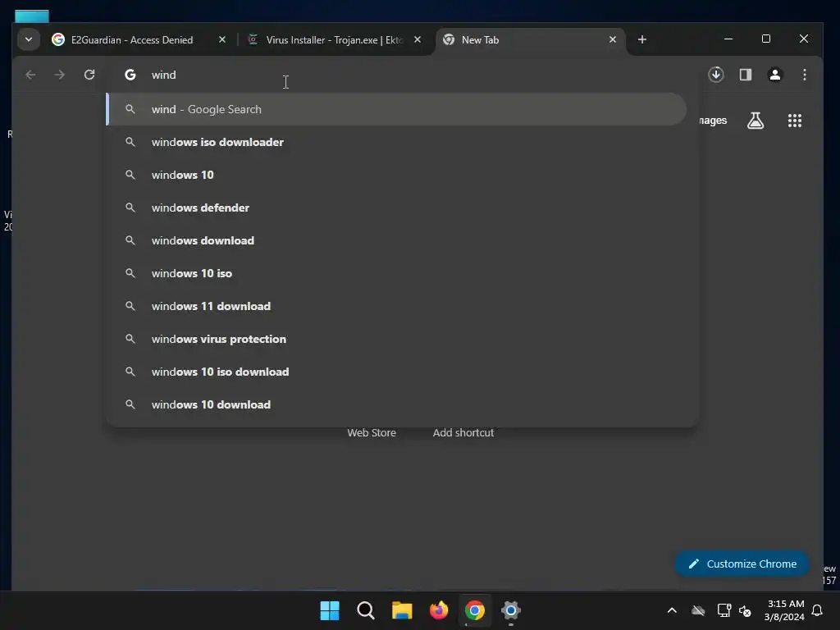Viewport: 840px width, 630px height.
Task: Open File Explorer from taskbar
Action: pos(402,610)
